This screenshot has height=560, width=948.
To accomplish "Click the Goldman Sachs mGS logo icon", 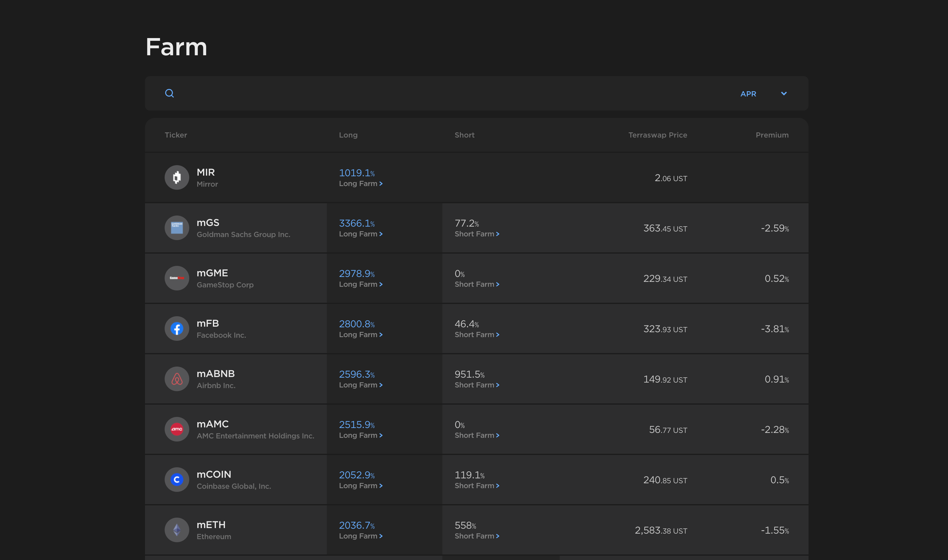I will tap(177, 228).
